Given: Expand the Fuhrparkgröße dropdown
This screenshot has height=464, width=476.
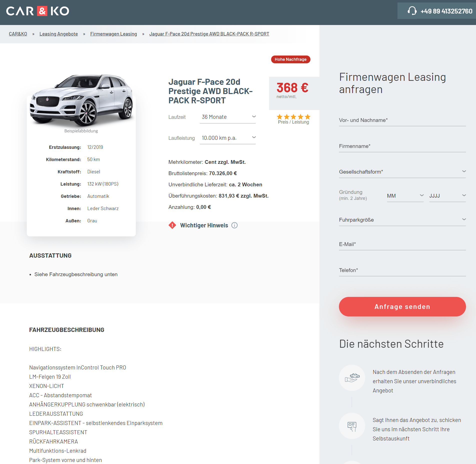Looking at the screenshot, I should point(402,220).
